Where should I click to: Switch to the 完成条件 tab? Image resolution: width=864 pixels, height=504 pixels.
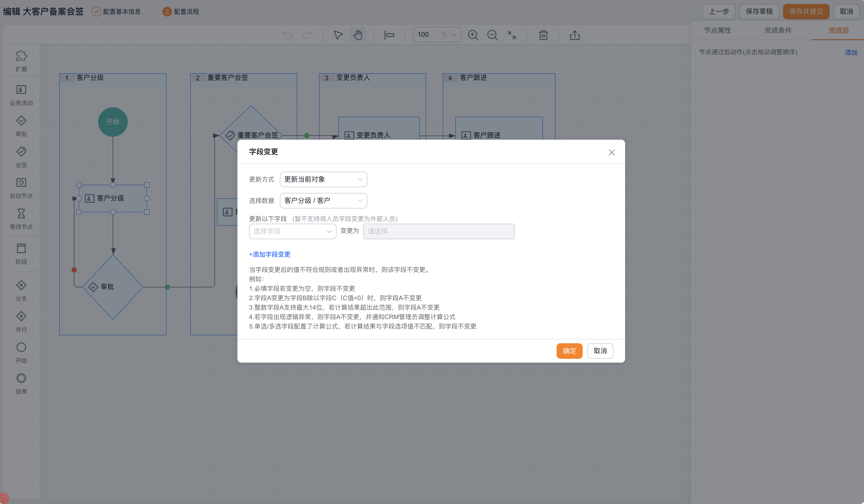coord(778,31)
